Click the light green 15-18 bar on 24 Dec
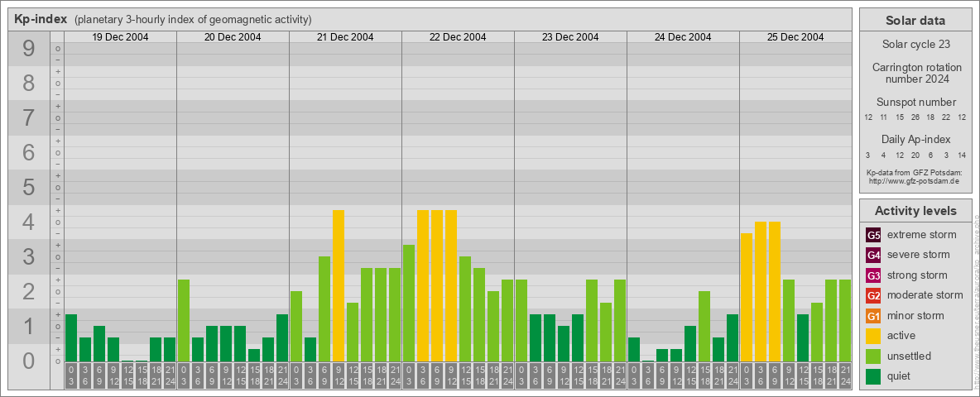The width and height of the screenshot is (980, 397). click(x=704, y=327)
